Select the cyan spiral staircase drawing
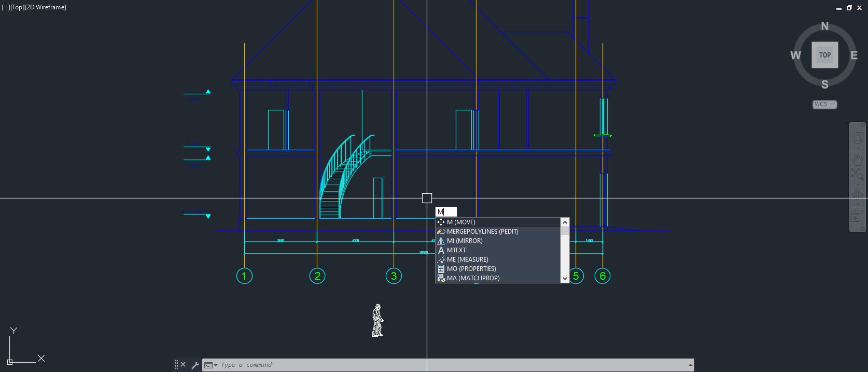This screenshot has height=372, width=868. point(346,176)
